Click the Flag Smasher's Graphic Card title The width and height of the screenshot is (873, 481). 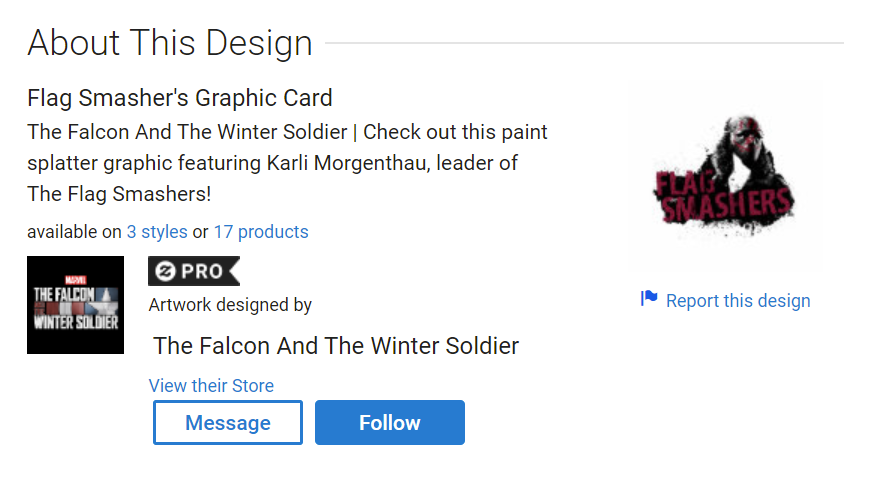180,98
